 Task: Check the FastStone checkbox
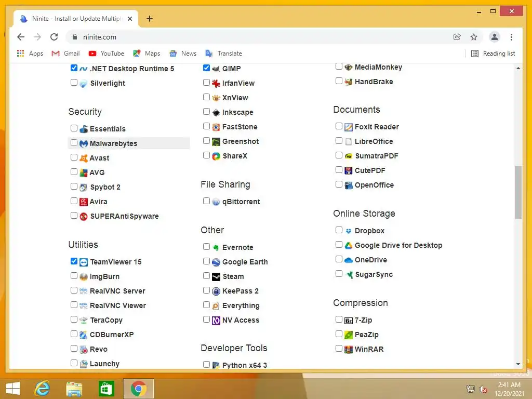click(206, 126)
